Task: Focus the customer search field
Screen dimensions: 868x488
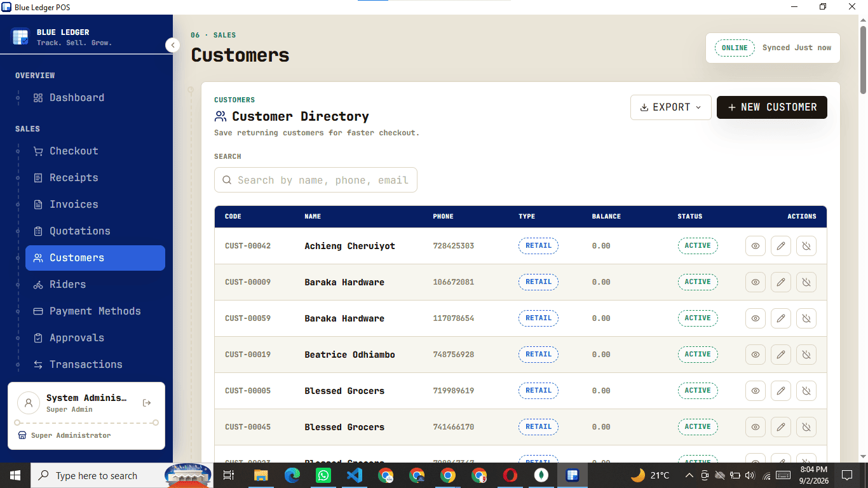Action: 316,180
